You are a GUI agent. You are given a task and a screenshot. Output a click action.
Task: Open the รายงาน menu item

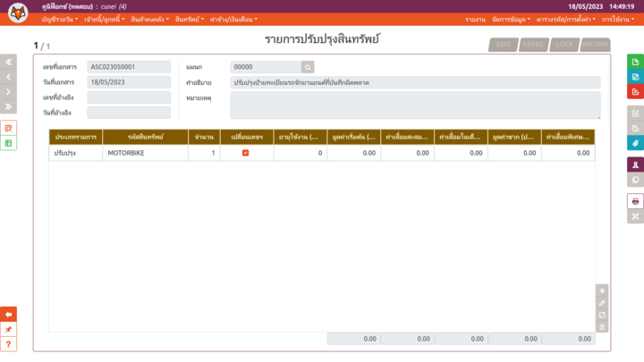click(x=475, y=20)
